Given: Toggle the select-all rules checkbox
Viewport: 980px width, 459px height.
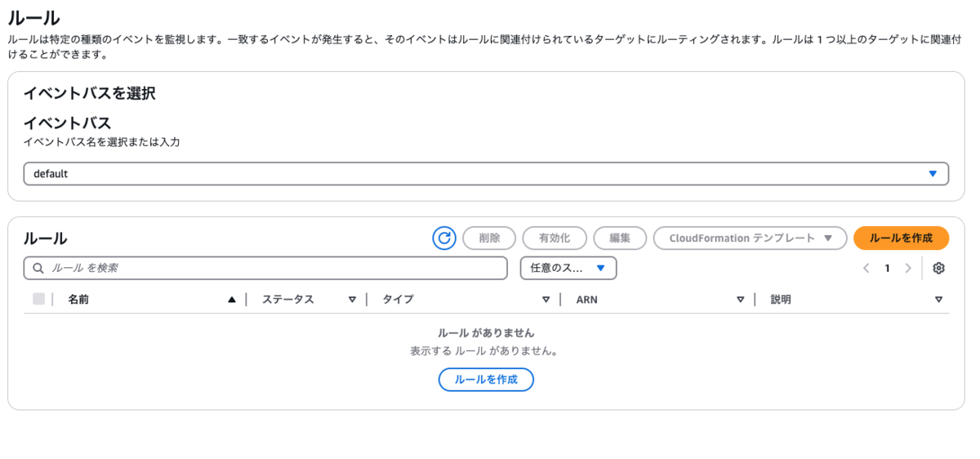Looking at the screenshot, I should click(38, 299).
